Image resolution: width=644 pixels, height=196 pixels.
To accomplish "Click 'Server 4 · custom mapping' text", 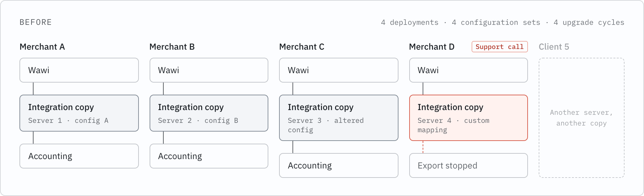I will click(x=453, y=125).
